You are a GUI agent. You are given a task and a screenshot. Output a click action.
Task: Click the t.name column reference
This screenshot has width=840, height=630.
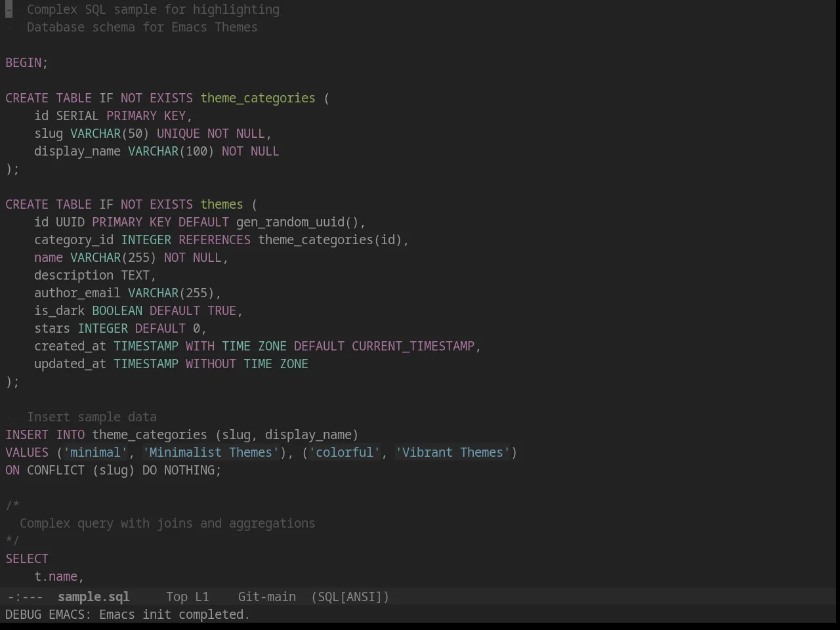pyautogui.click(x=56, y=577)
